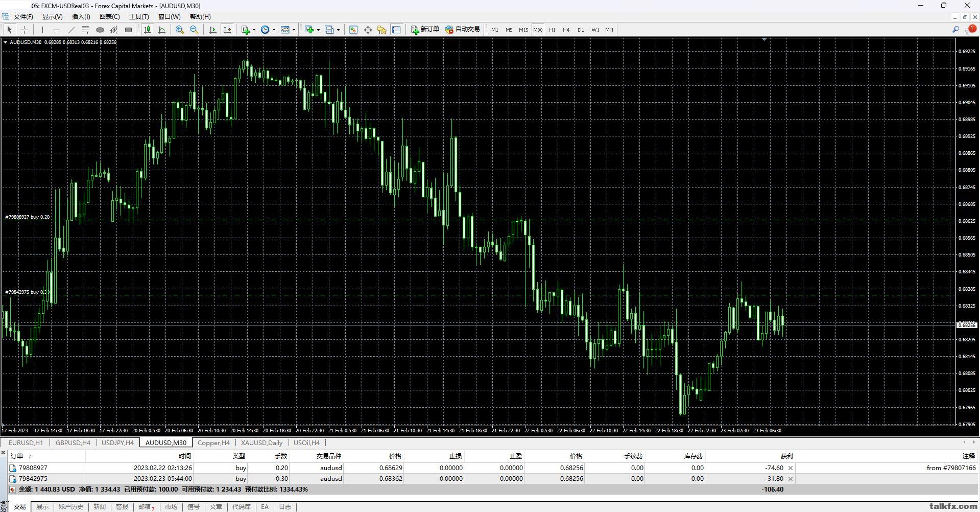Image resolution: width=980 pixels, height=512 pixels.
Task: Sort by 订单 column header
Action: click(46, 456)
